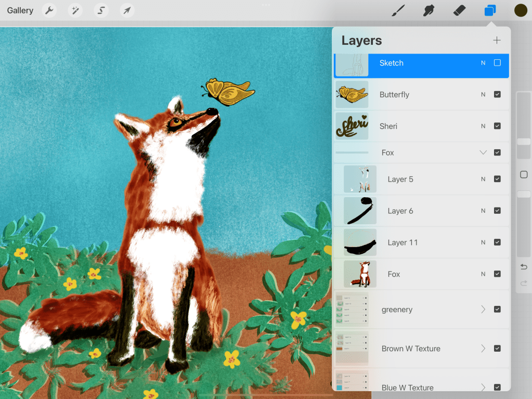Open blend mode for Layer 6

pyautogui.click(x=483, y=211)
